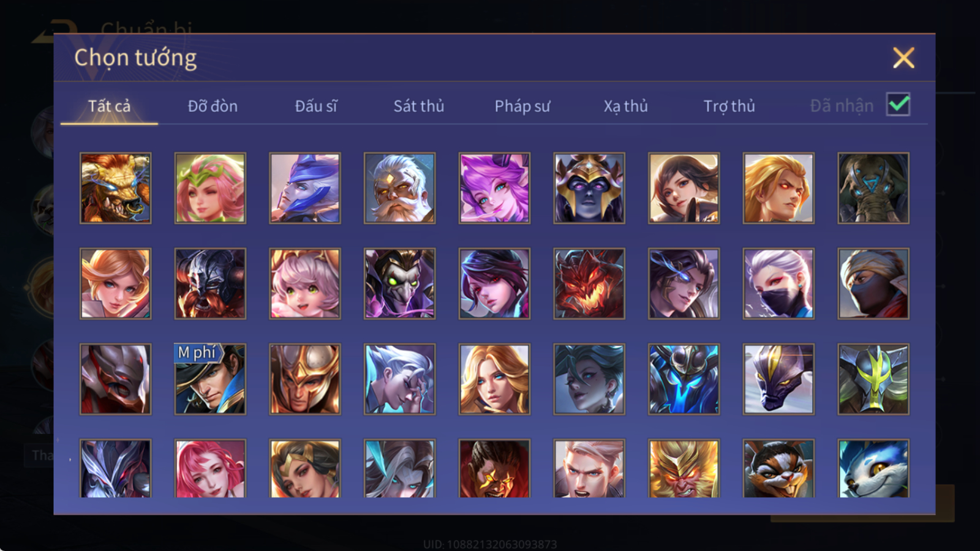Close the "Chọn tướng" dialog

pyautogui.click(x=903, y=58)
